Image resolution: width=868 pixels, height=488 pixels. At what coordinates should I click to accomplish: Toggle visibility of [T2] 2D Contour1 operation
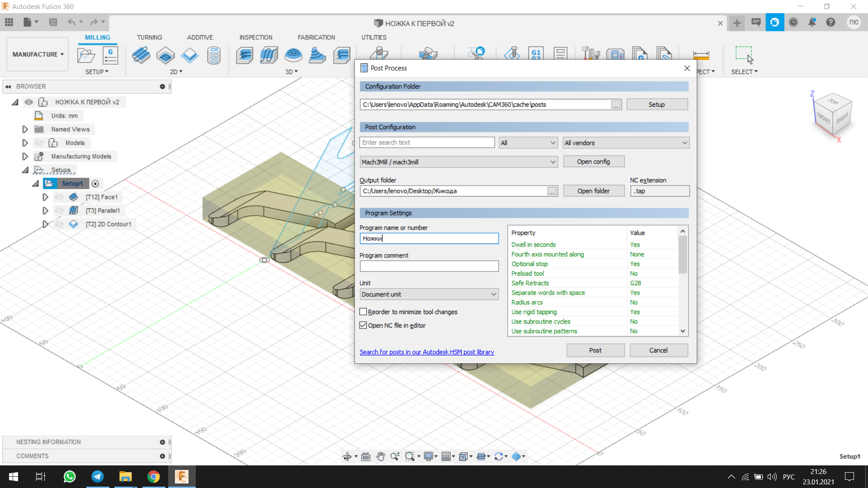(59, 224)
